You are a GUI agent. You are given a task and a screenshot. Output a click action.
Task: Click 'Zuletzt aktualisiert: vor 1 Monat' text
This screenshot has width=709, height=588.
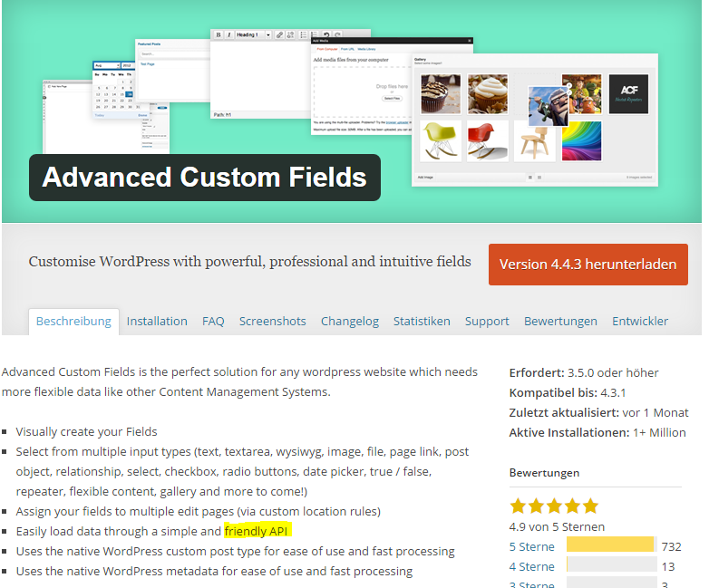[598, 412]
